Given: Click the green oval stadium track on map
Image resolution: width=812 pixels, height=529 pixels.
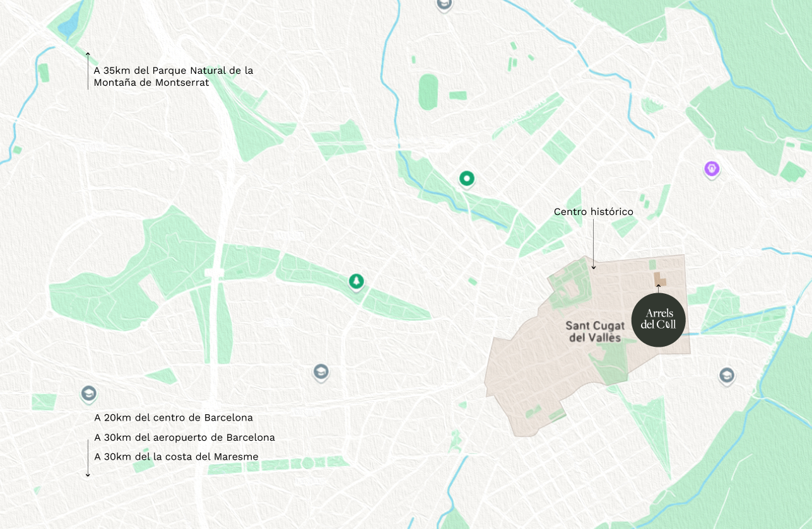Looking at the screenshot, I should [x=427, y=91].
